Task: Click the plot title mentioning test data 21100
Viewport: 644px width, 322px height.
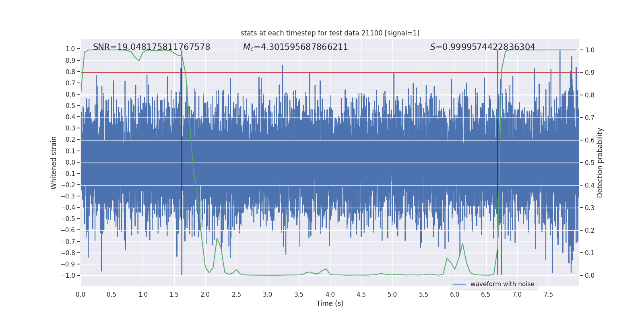Action: 330,33
